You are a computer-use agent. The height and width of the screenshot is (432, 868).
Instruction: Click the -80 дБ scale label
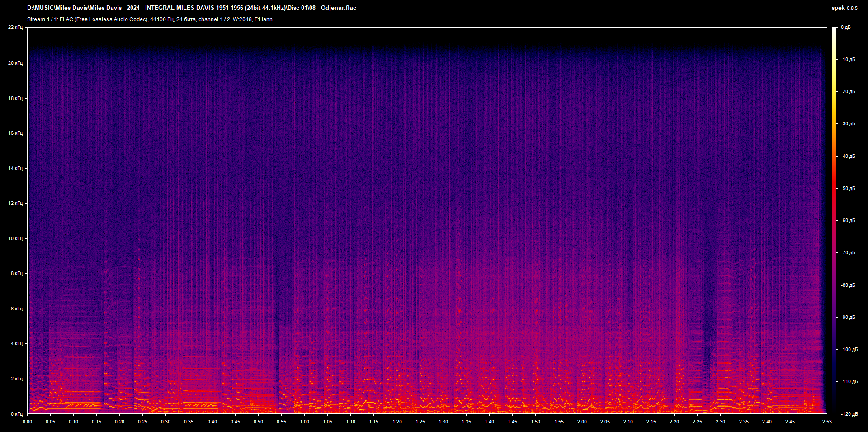coord(848,285)
